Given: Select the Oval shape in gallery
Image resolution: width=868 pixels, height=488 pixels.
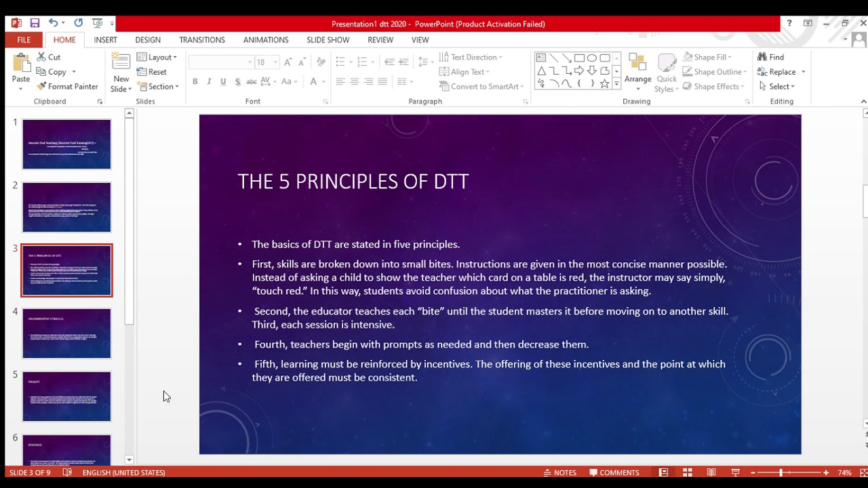Looking at the screenshot, I should point(592,58).
